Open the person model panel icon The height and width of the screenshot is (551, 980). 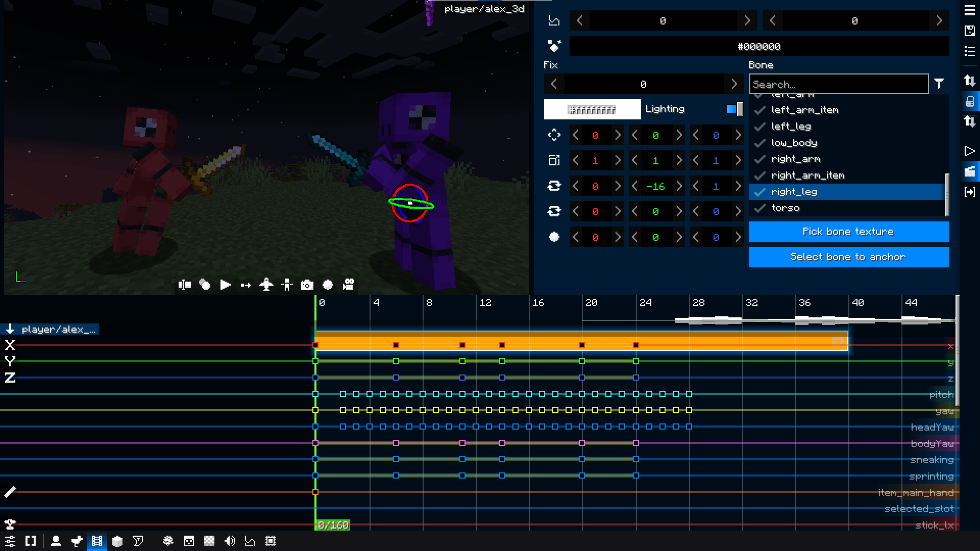[56, 541]
